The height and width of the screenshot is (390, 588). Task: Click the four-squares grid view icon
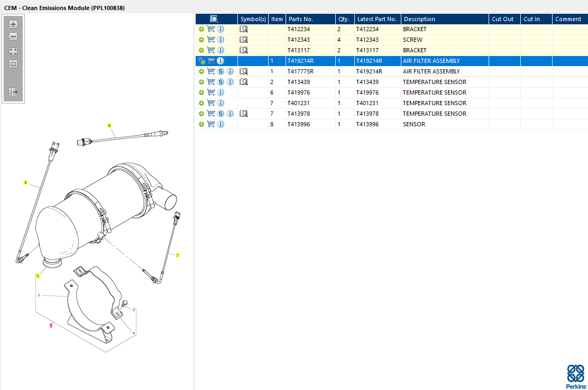13,52
